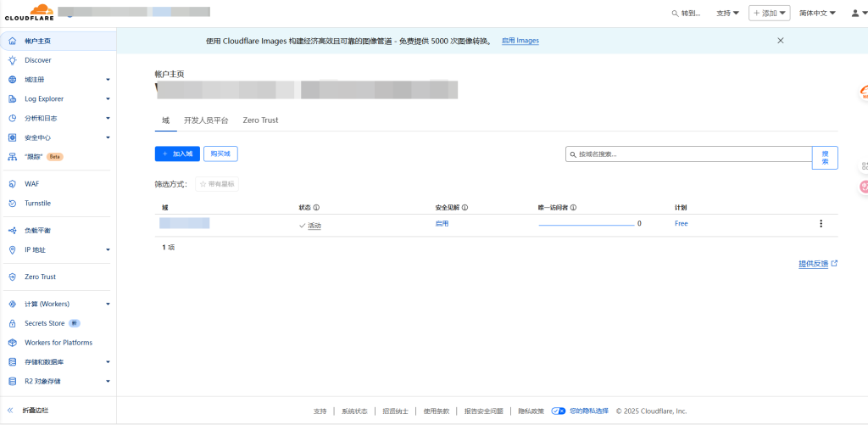
Task: Select the 域 tab
Action: coord(165,120)
